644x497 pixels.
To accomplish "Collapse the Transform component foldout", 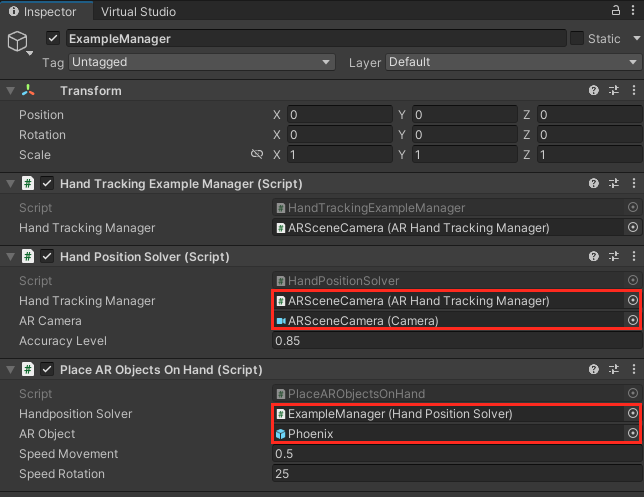I will tap(11, 90).
